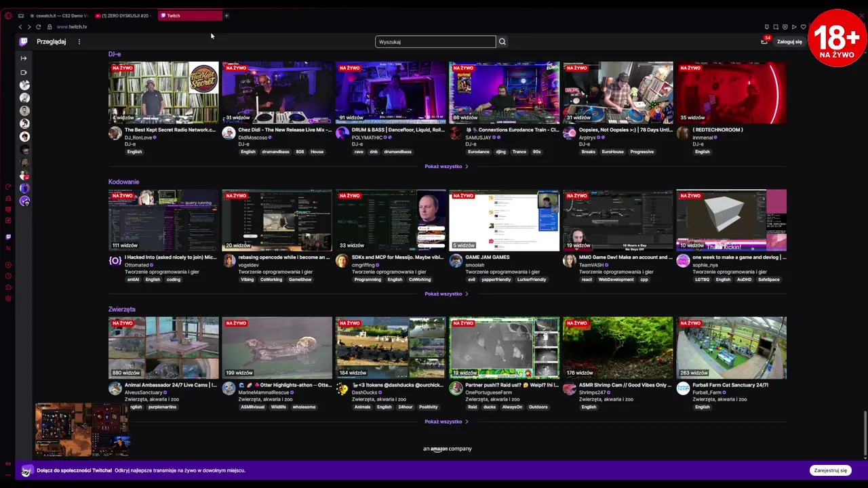Click the Zaloguj się login button
Screen dimensions: 868x488
pos(789,41)
